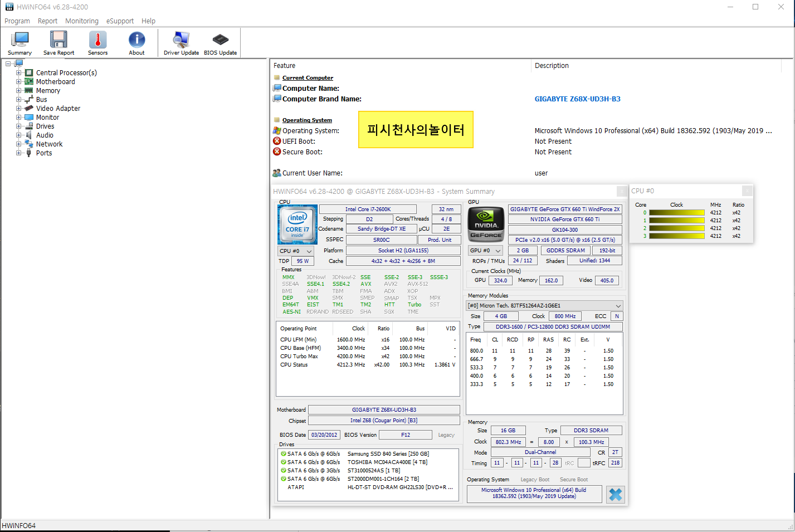Select the ST2000DM001-1CH164 drive row

(x=369, y=479)
